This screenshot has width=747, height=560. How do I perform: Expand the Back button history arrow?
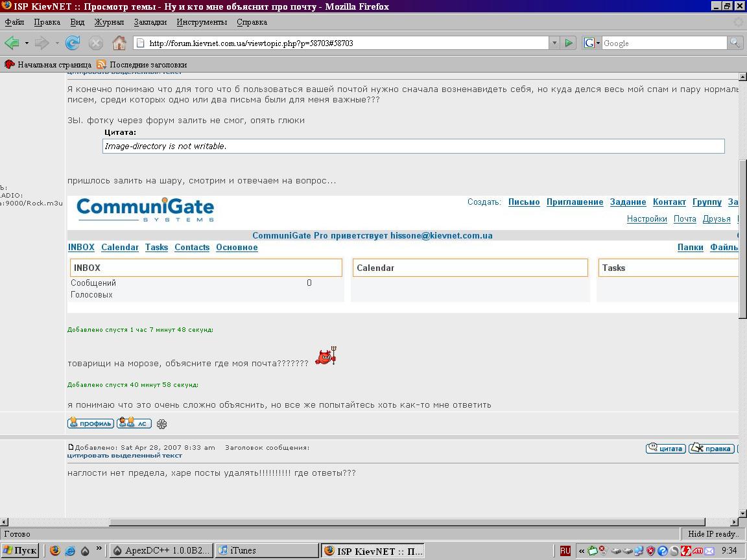pos(27,43)
